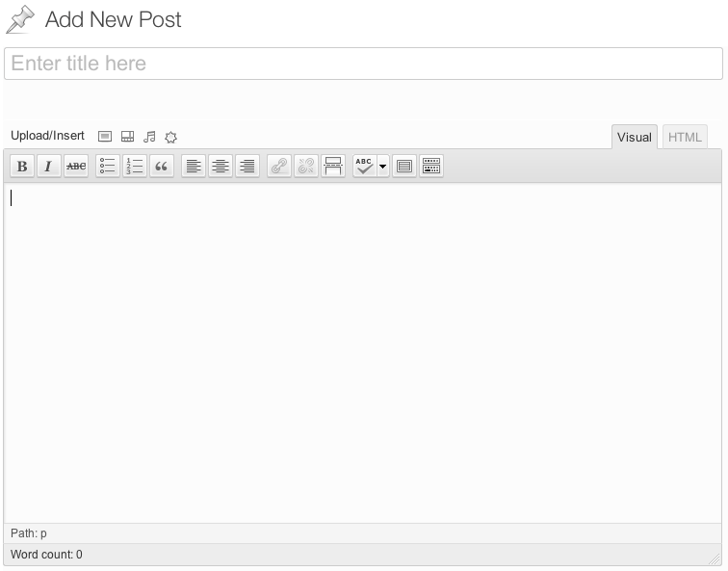Toggle bold formatting
Image resolution: width=728 pixels, height=571 pixels.
[22, 167]
